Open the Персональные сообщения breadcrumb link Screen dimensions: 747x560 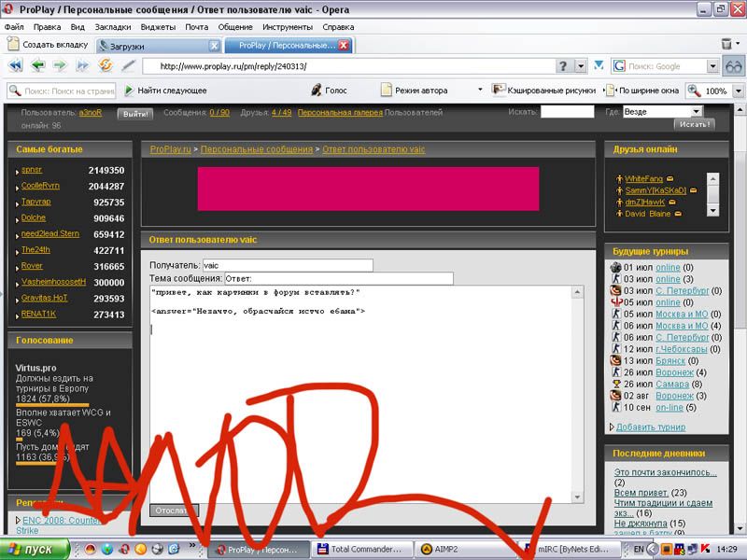coord(257,149)
